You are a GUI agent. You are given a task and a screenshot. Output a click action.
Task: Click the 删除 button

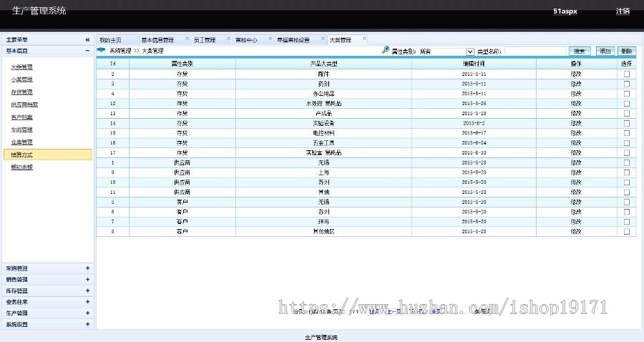(627, 52)
